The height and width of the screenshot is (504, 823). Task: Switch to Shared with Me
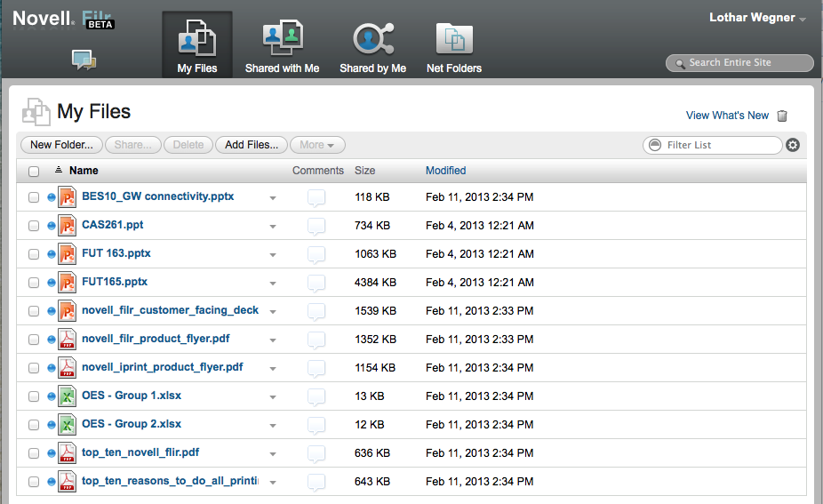click(x=283, y=45)
